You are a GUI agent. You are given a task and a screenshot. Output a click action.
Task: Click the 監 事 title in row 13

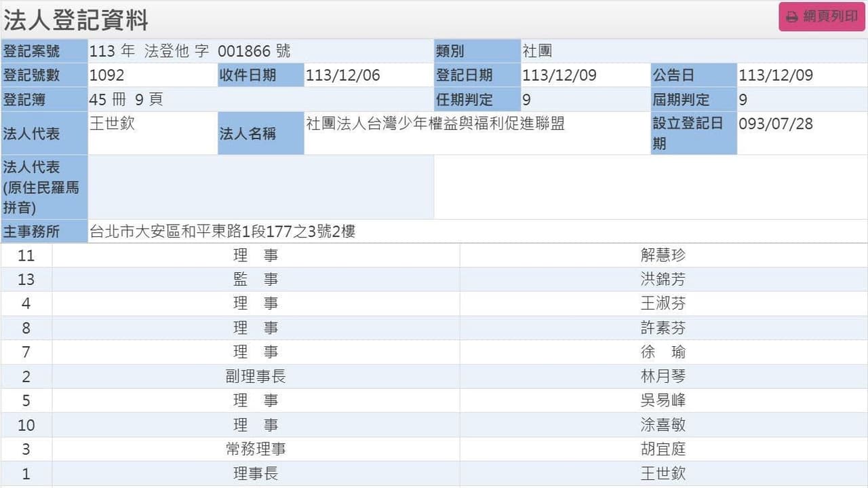pos(256,279)
